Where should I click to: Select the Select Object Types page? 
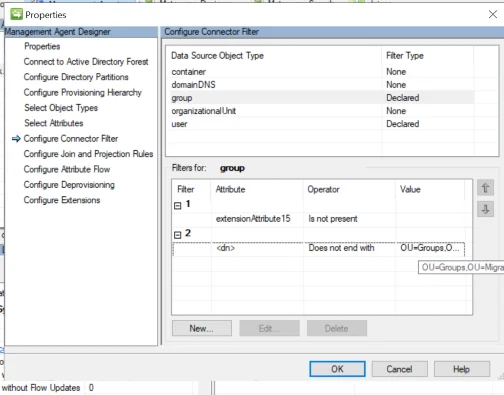61,108
